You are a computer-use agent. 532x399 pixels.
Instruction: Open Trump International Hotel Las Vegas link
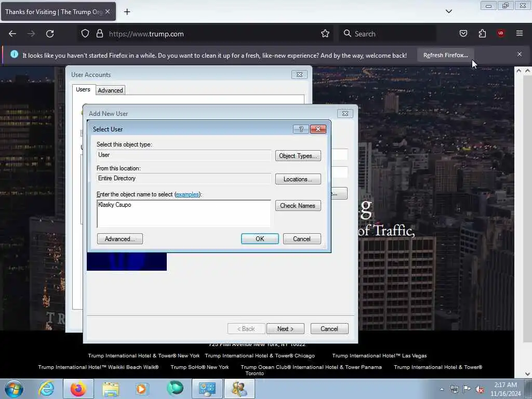coord(379,355)
